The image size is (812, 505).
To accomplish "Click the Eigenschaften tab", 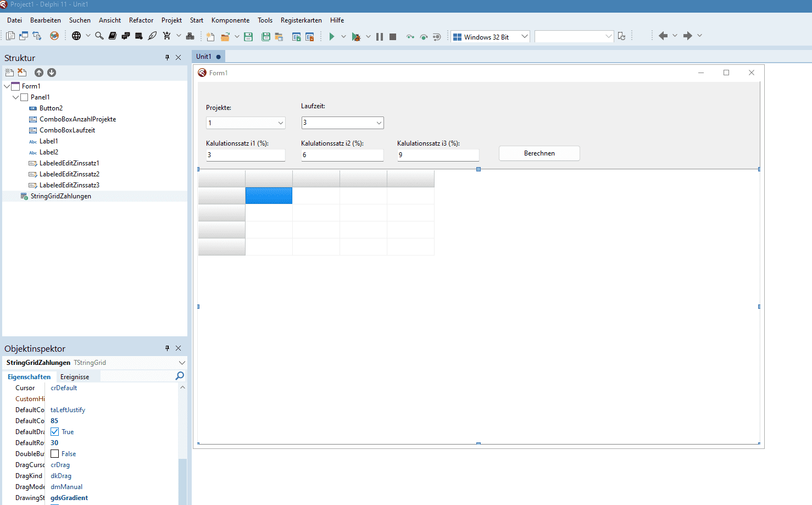I will [x=29, y=377].
